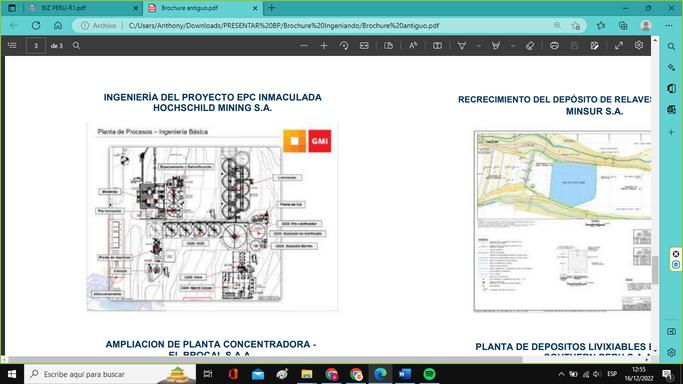This screenshot has width=683, height=384.
Task: Switch to BIZ PERU-R1.pdf tab
Action: point(83,8)
